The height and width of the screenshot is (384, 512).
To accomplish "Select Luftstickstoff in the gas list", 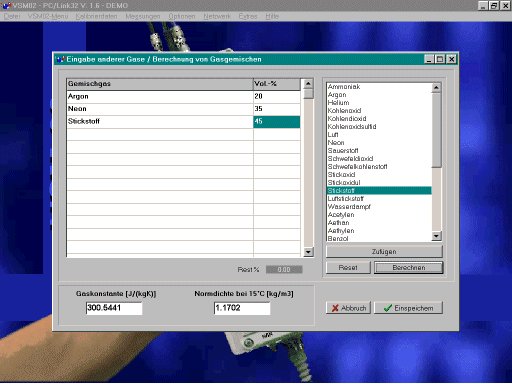I will pyautogui.click(x=379, y=199).
